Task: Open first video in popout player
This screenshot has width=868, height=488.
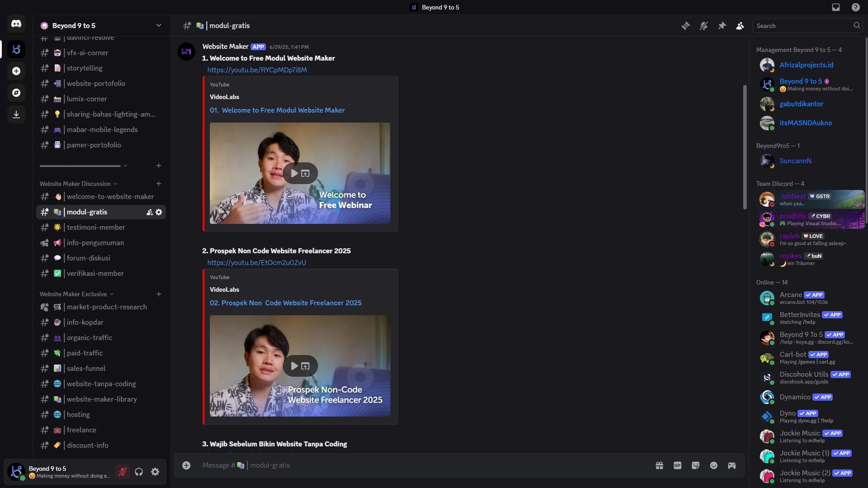Action: [x=306, y=173]
